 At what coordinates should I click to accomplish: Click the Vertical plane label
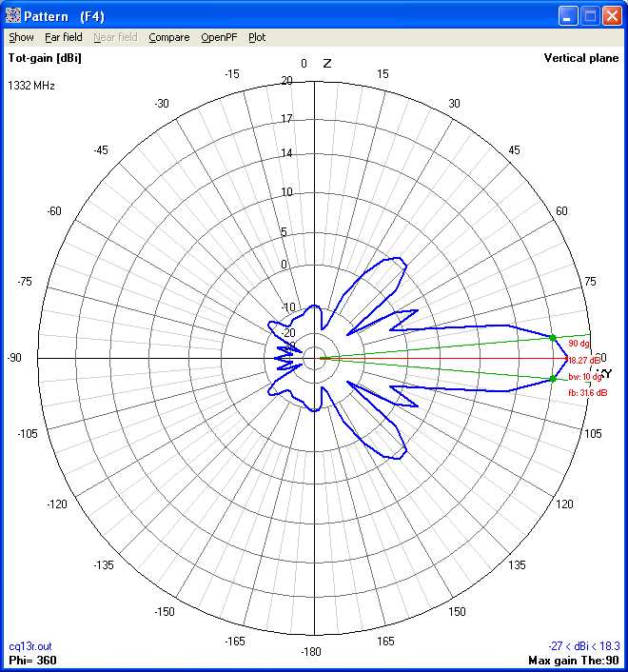tap(580, 58)
